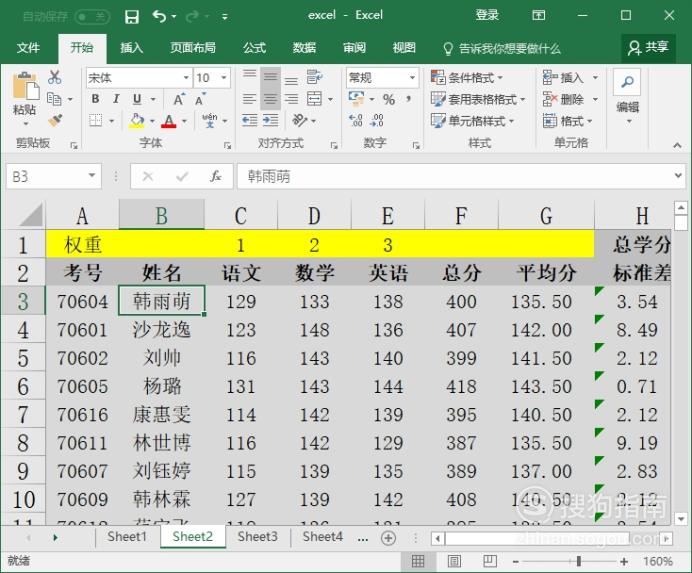Image resolution: width=692 pixels, height=573 pixels.
Task: Increase decimal places
Action: point(356,121)
